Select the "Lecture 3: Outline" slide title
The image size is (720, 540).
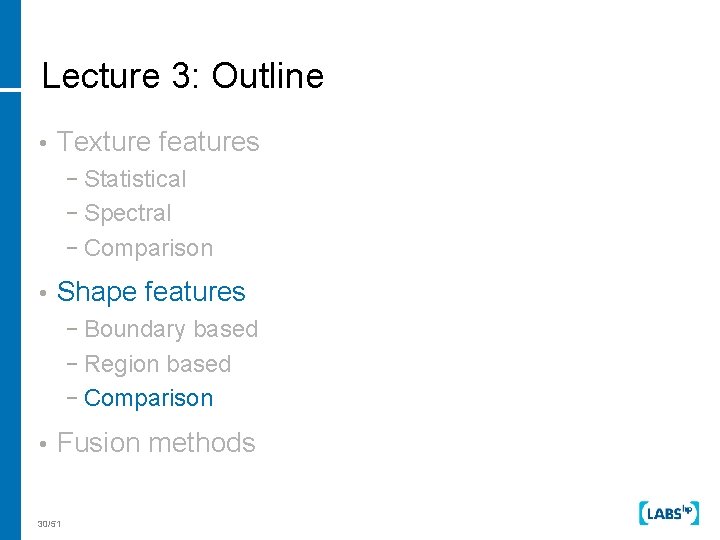pos(183,77)
